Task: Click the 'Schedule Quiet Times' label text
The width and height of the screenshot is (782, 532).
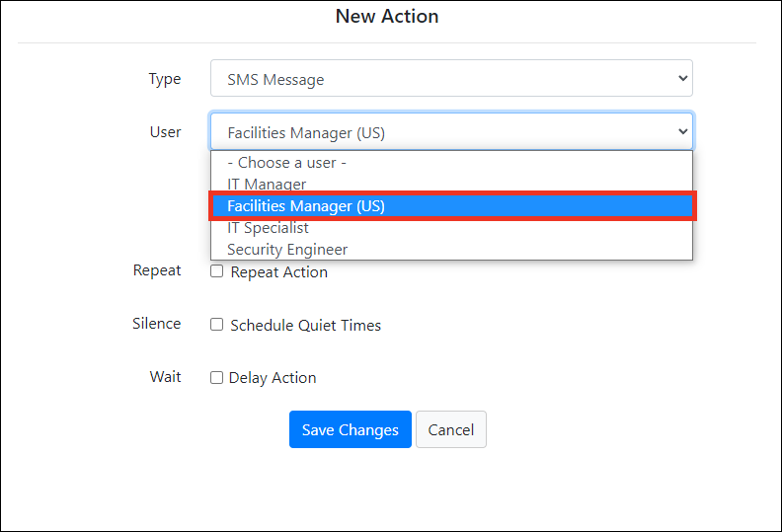Action: click(x=305, y=325)
